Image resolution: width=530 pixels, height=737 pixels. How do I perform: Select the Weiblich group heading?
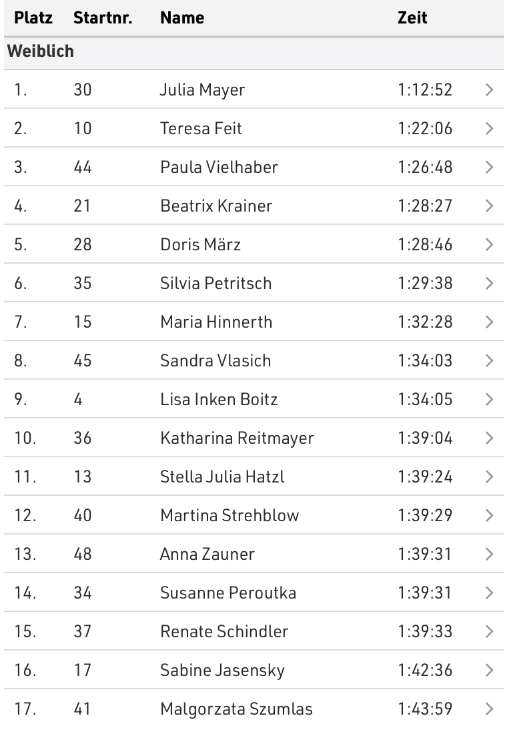click(40, 51)
